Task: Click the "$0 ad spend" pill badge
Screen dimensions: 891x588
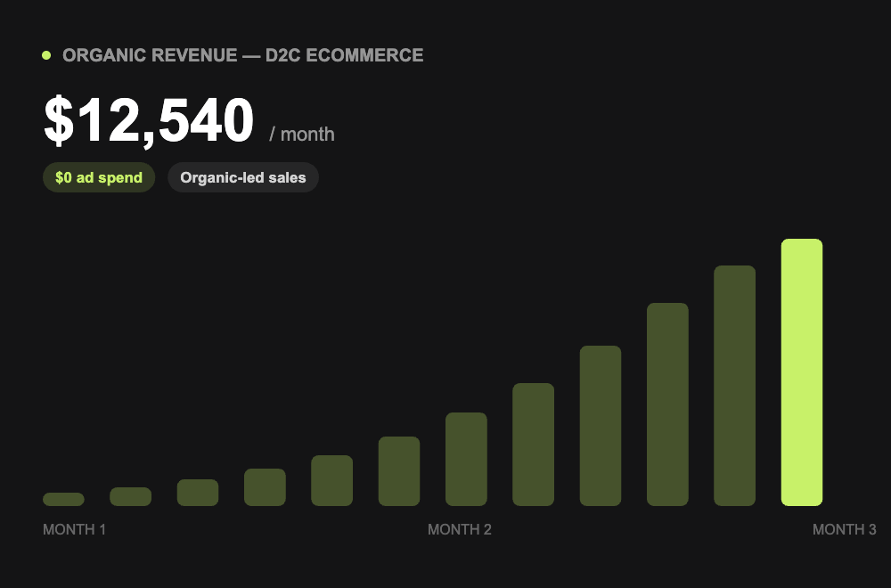Action: click(99, 177)
